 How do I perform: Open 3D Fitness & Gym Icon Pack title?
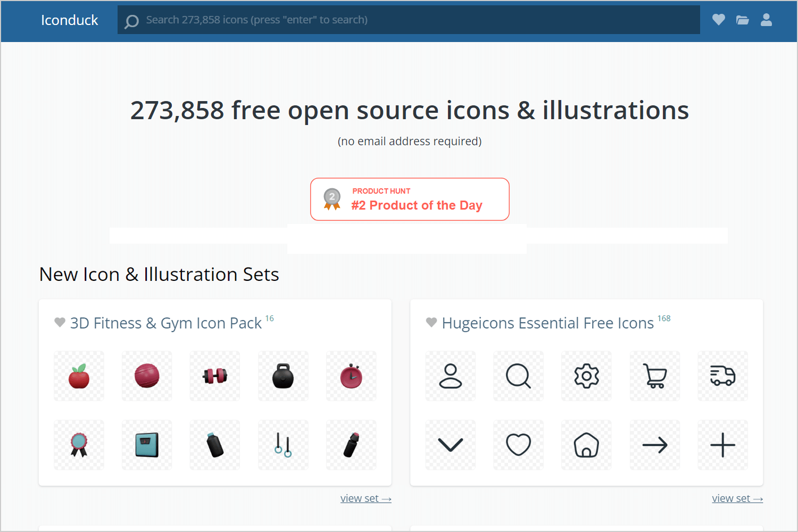tap(166, 323)
